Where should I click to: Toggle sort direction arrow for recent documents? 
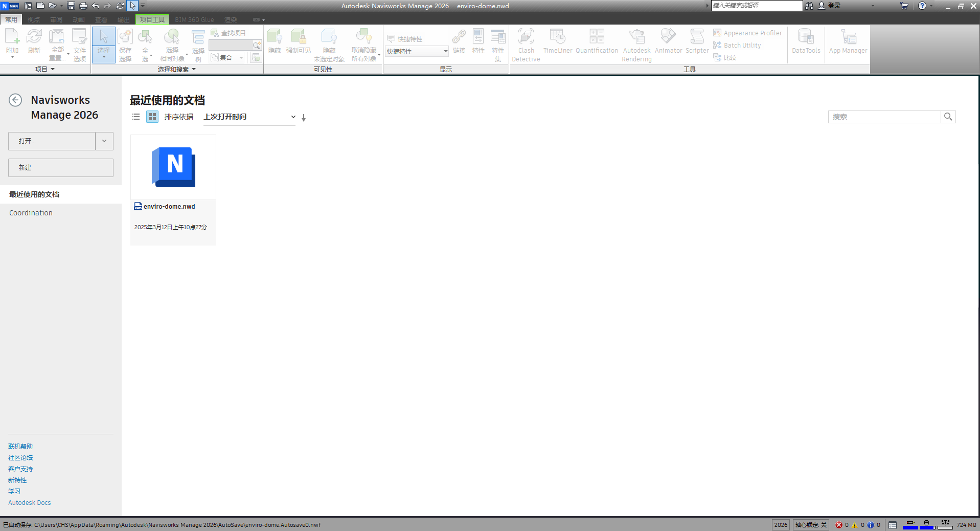(304, 118)
